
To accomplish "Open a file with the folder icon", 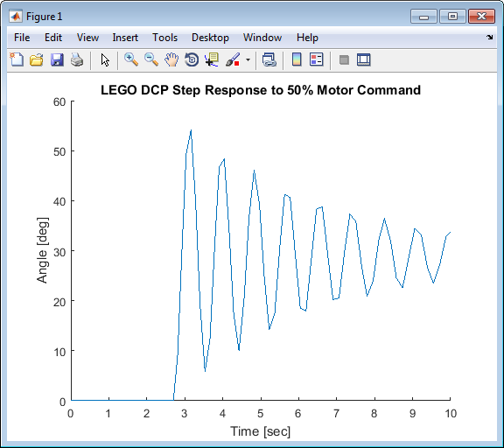I will click(37, 59).
